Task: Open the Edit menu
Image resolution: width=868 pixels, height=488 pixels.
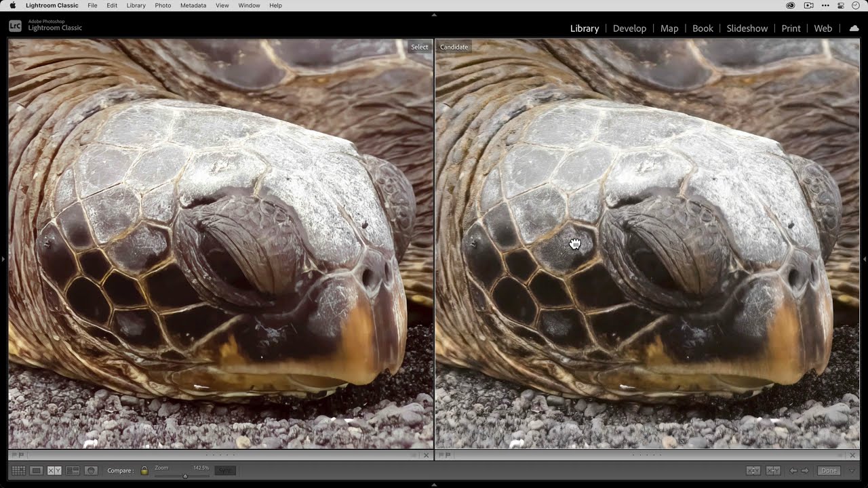Action: click(x=112, y=5)
